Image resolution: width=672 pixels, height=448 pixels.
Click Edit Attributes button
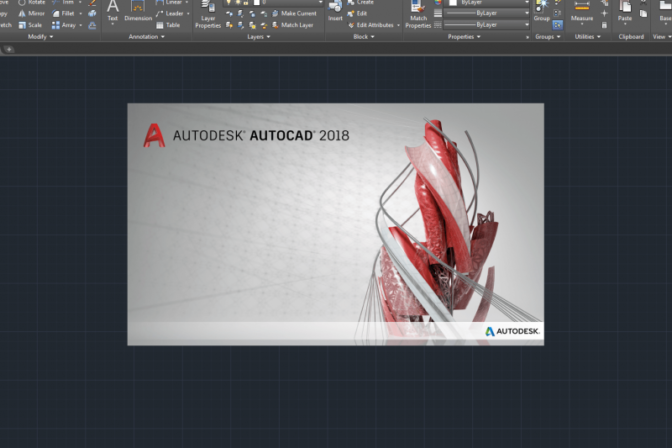[371, 25]
